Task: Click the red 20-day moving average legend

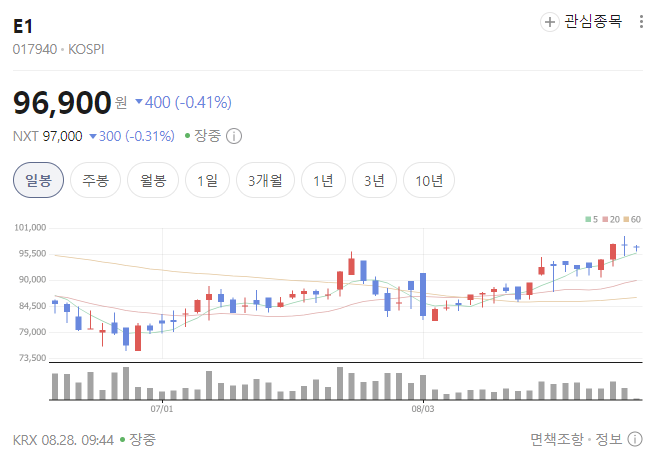Action: [x=611, y=219]
